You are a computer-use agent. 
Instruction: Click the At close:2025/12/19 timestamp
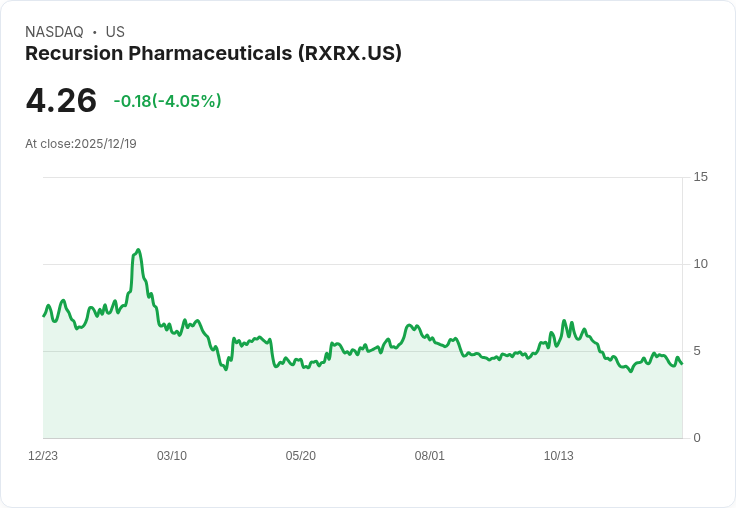[81, 144]
